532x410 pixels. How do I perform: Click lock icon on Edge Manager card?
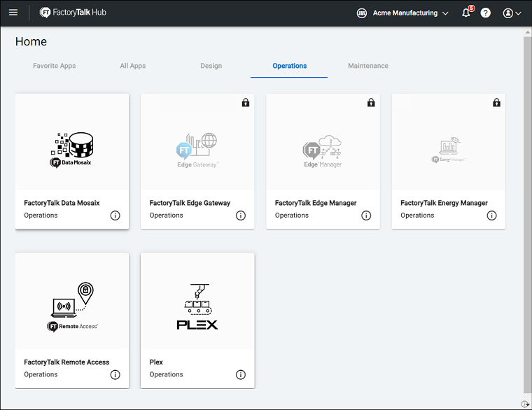pyautogui.click(x=371, y=102)
